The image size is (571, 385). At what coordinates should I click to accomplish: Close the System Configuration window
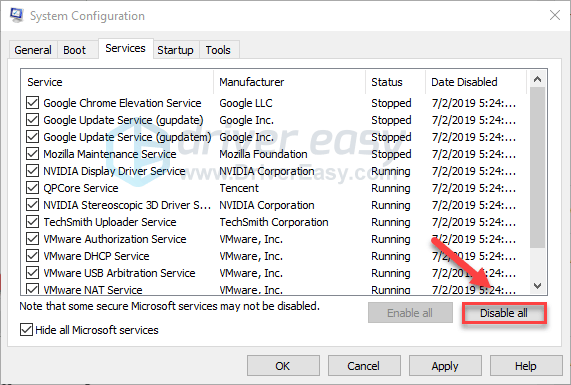[x=555, y=15]
